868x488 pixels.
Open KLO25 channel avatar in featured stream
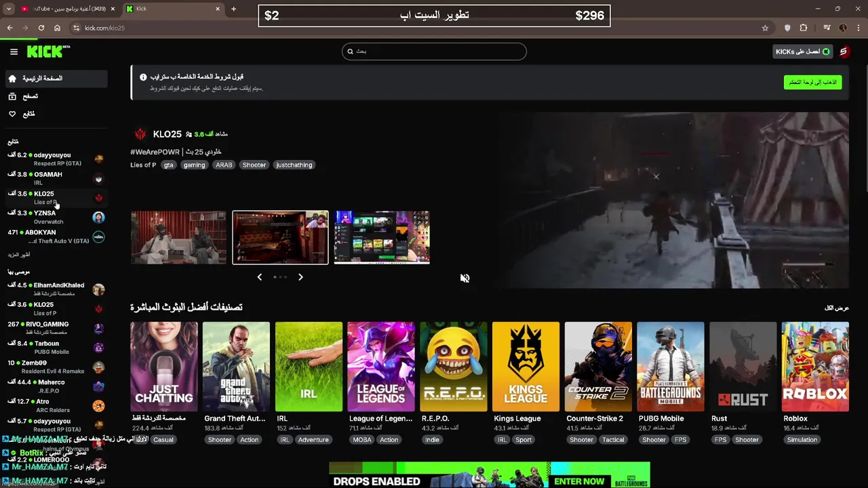coord(140,134)
